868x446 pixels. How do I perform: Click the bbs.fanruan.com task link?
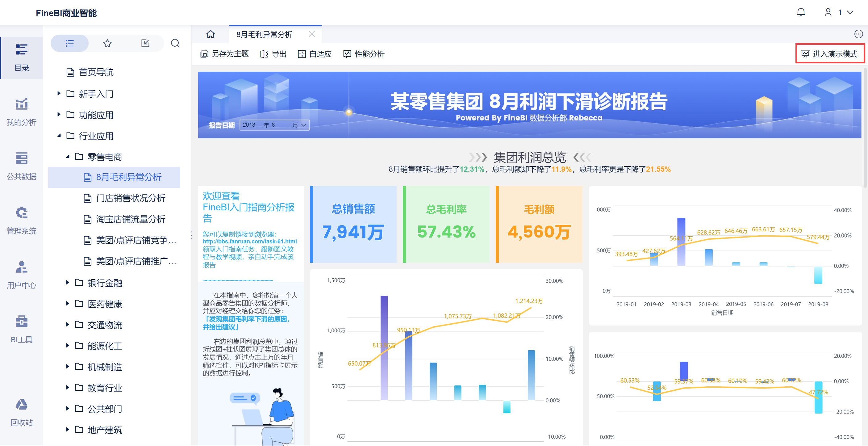click(249, 241)
